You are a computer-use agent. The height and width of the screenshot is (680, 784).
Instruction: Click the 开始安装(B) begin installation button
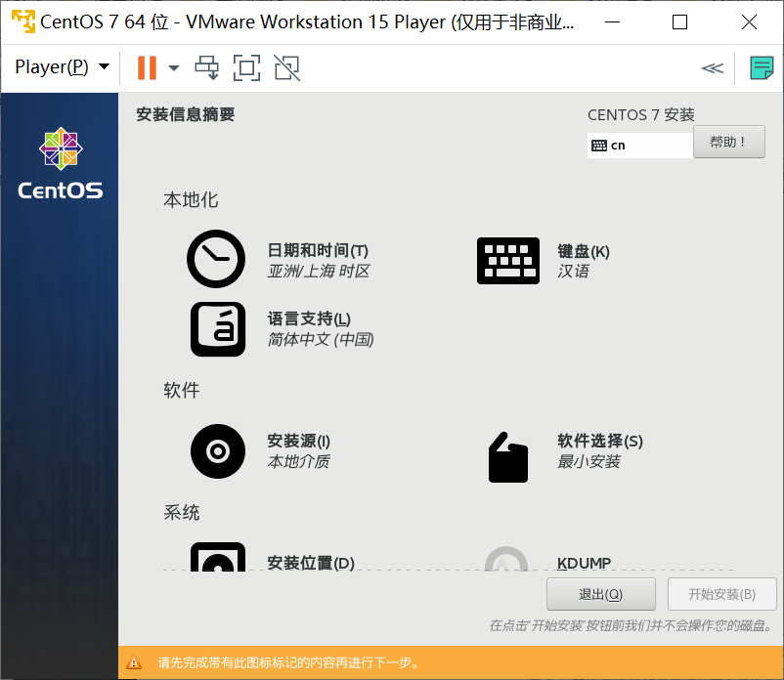(722, 594)
